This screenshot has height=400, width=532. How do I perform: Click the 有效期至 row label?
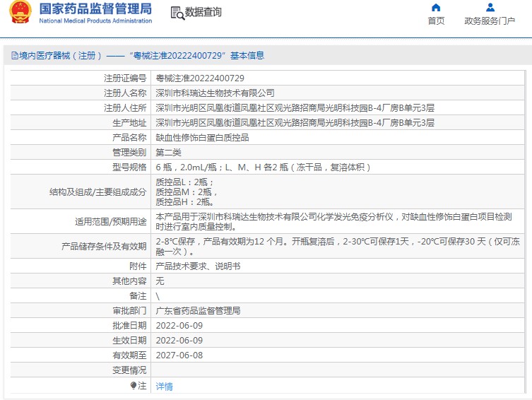[129, 355]
